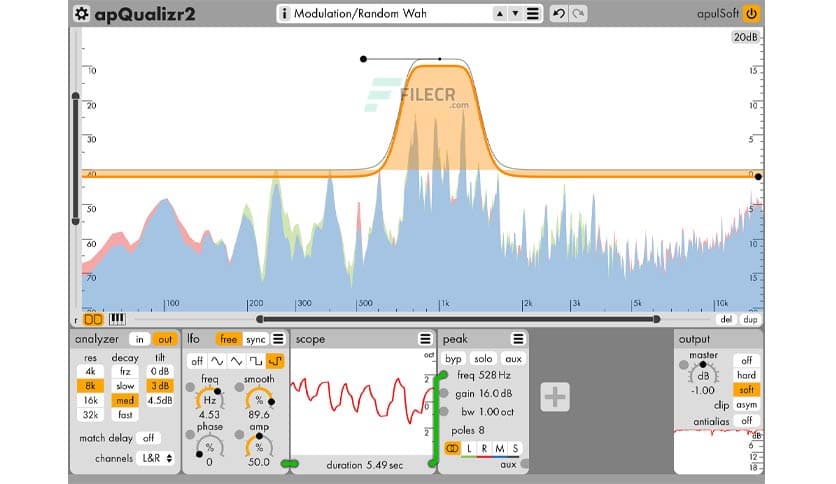
Task: Click the peak gain 16.0 dB value
Action: point(495,393)
